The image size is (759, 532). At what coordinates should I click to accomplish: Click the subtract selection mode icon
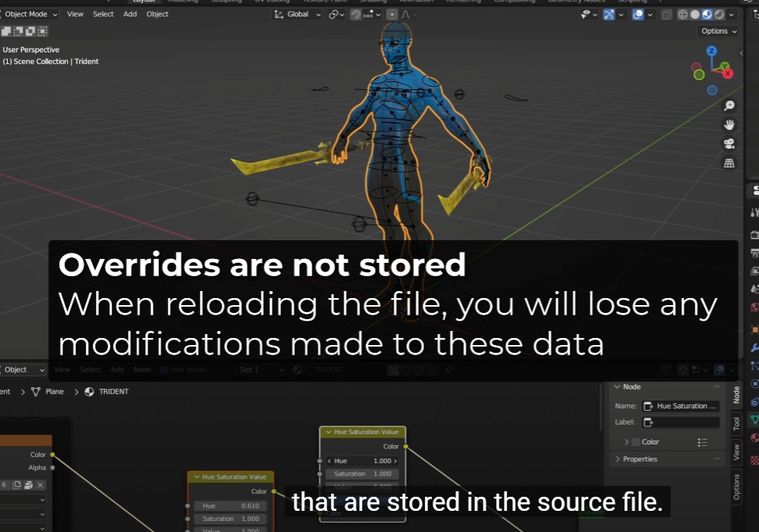tap(31, 31)
